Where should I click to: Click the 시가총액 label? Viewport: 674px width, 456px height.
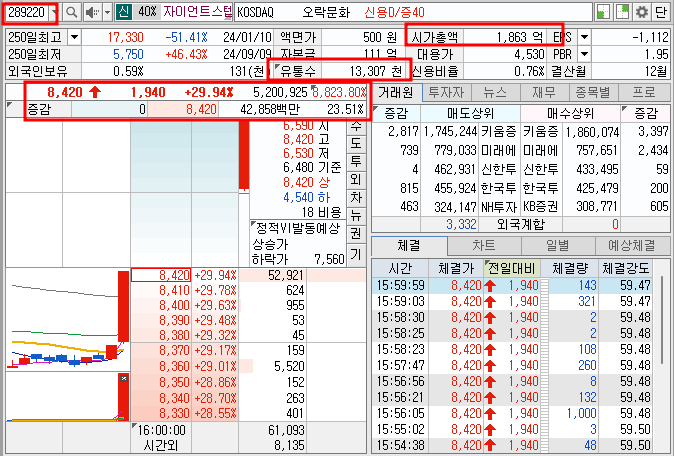[x=434, y=37]
